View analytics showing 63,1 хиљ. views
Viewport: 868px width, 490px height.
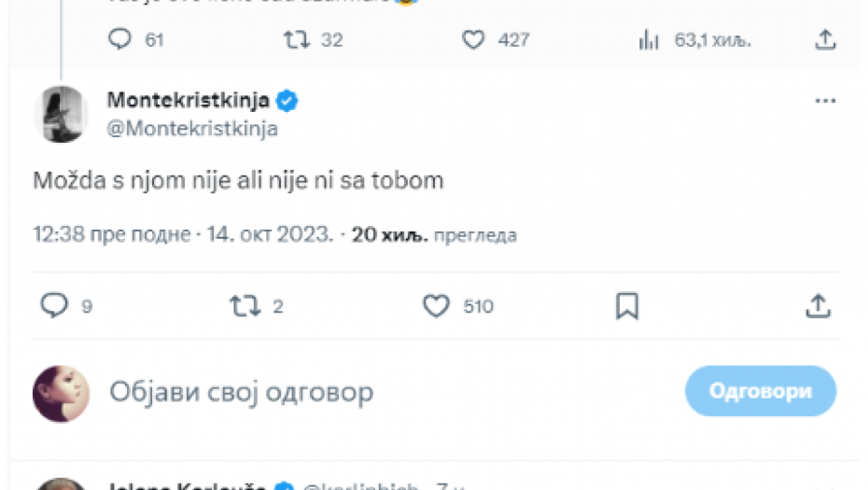(x=650, y=39)
